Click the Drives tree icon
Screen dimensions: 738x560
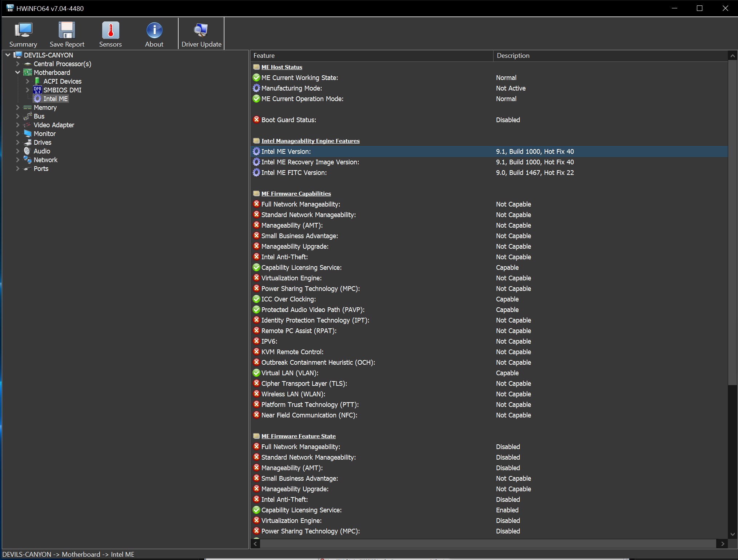point(28,142)
